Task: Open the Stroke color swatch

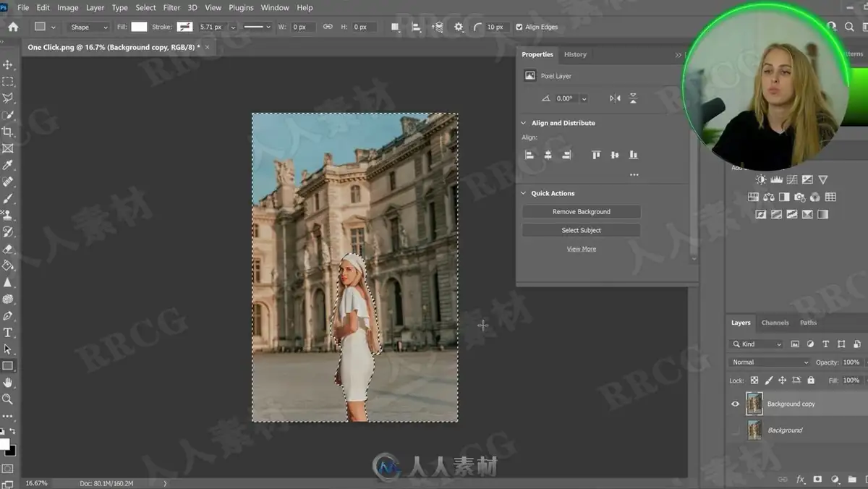Action: click(185, 27)
